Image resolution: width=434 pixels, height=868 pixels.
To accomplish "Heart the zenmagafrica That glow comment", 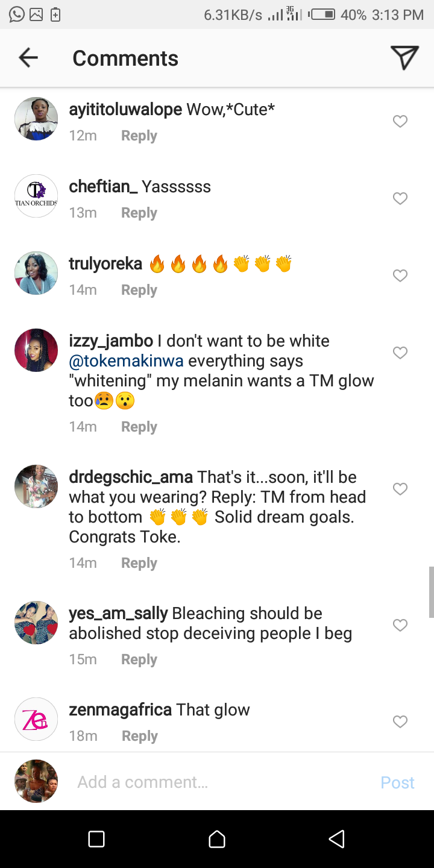I will (x=400, y=722).
